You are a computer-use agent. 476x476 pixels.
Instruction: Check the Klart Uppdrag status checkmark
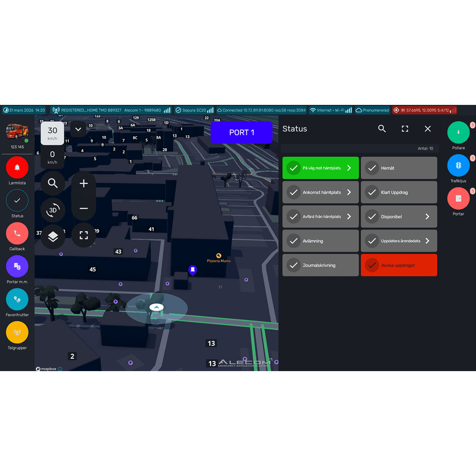(x=372, y=192)
